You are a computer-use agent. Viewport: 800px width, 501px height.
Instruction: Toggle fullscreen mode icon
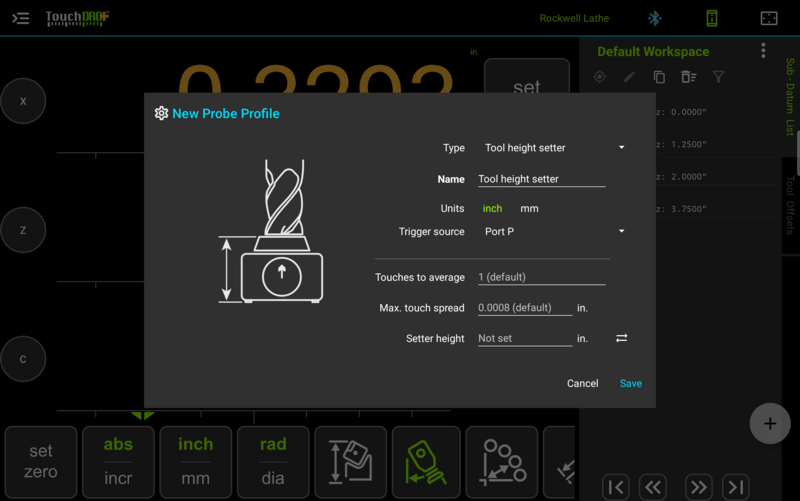tap(769, 18)
